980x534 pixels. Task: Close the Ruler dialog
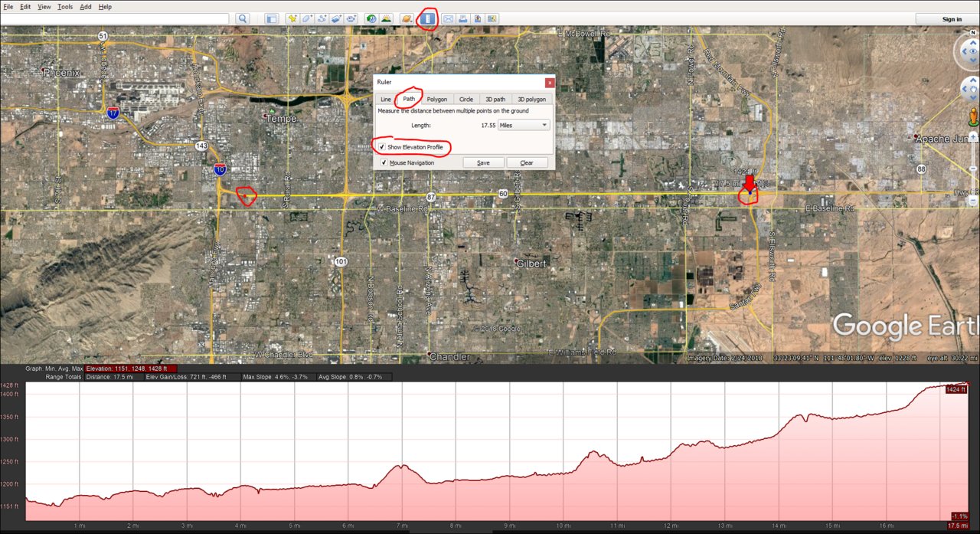pyautogui.click(x=550, y=83)
